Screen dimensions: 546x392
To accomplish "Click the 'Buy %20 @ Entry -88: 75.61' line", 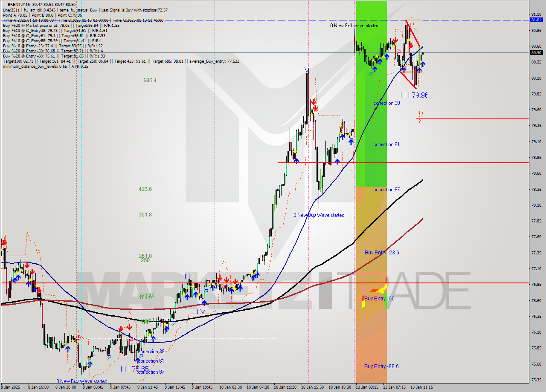I will coord(54,56).
